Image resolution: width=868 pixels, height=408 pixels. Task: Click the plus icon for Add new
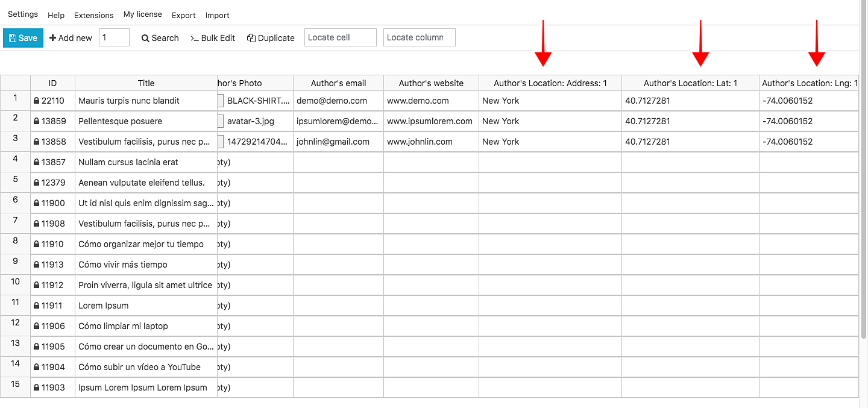[53, 38]
